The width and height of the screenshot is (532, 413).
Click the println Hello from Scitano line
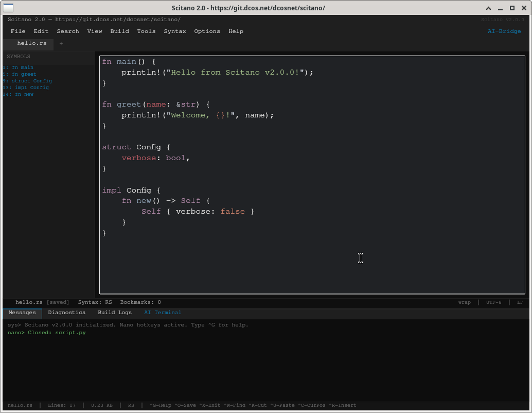[217, 72]
